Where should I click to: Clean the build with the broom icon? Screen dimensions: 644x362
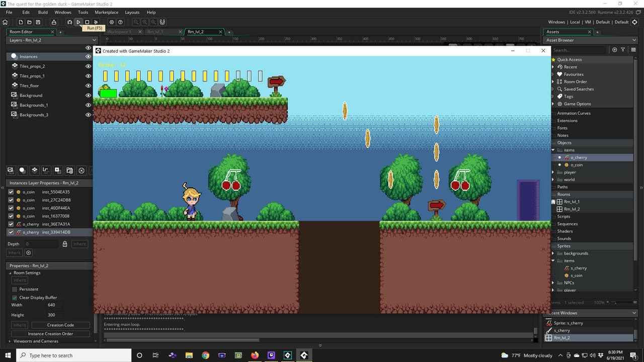(x=96, y=22)
